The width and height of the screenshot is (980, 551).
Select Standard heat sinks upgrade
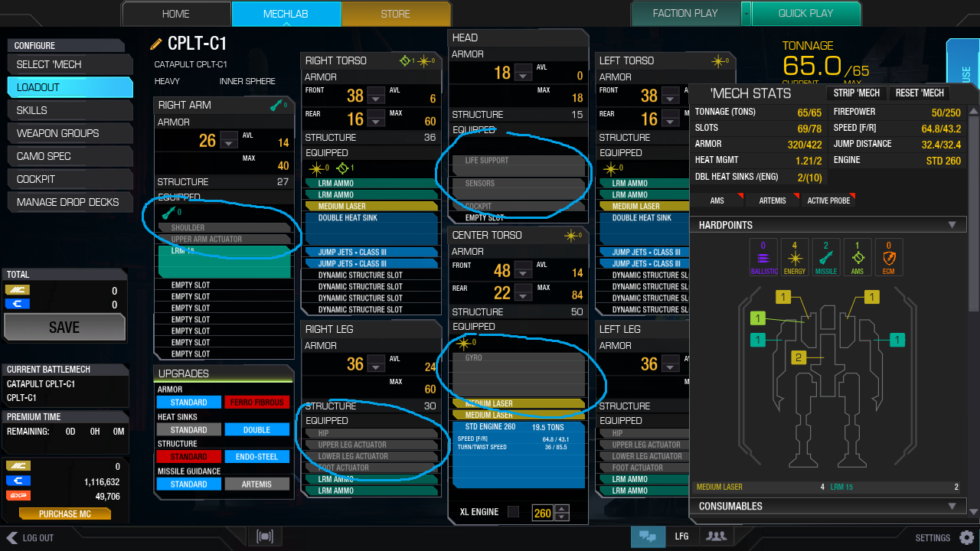point(188,430)
